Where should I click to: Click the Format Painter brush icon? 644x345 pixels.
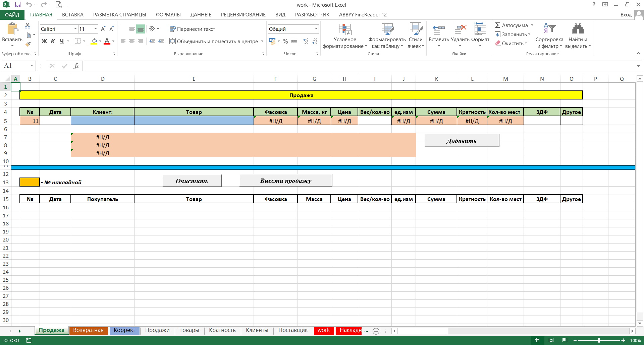(x=28, y=43)
